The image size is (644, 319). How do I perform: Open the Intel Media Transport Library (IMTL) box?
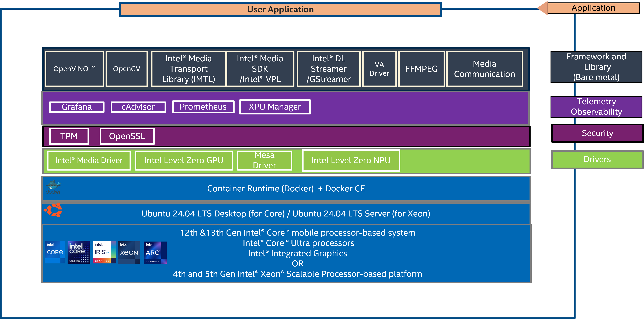pos(189,69)
